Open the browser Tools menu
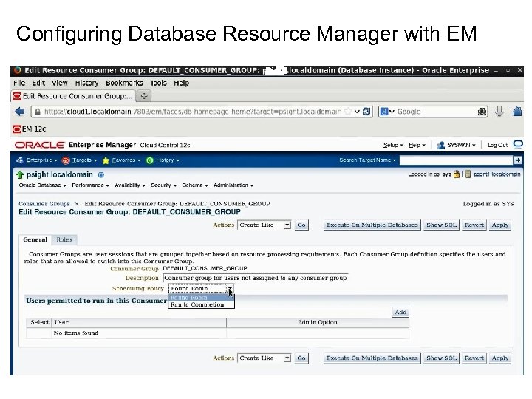 pos(158,83)
